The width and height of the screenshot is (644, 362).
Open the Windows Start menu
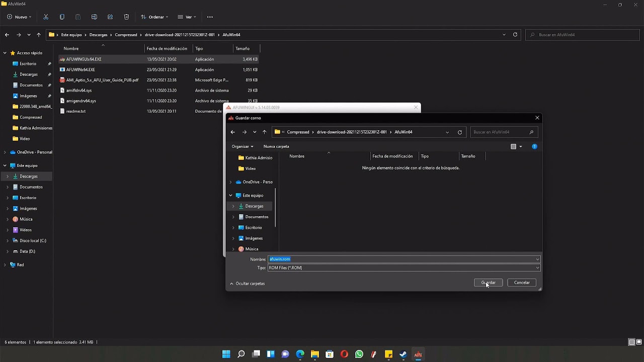point(226,354)
